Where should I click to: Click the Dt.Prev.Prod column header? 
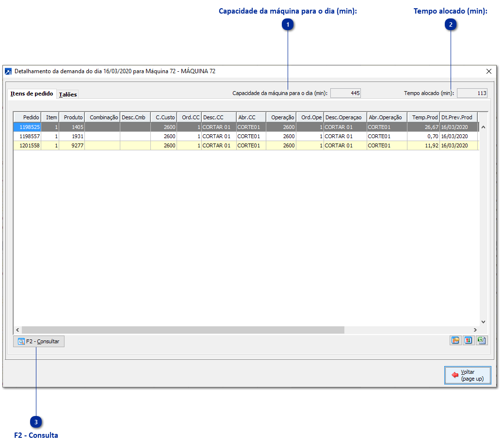[458, 117]
